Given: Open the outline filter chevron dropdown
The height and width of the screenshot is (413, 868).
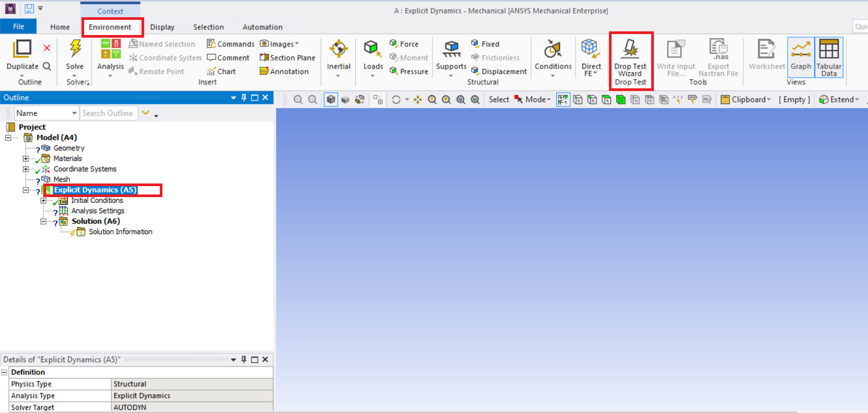Looking at the screenshot, I should 146,112.
